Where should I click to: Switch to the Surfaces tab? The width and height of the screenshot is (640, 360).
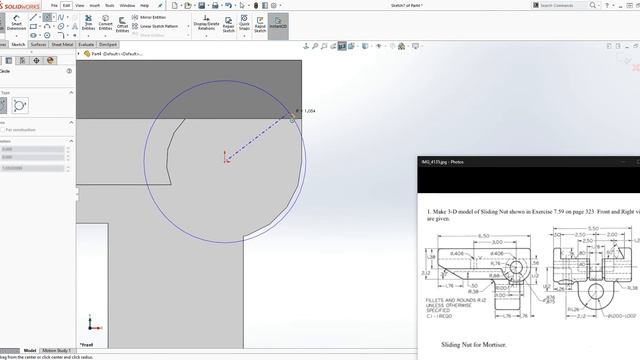[x=38, y=44]
